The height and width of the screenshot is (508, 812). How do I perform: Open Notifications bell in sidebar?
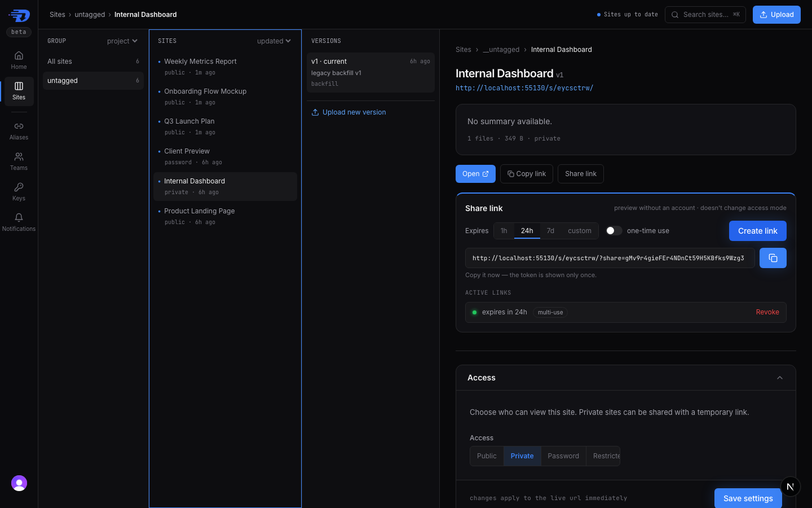pyautogui.click(x=19, y=222)
